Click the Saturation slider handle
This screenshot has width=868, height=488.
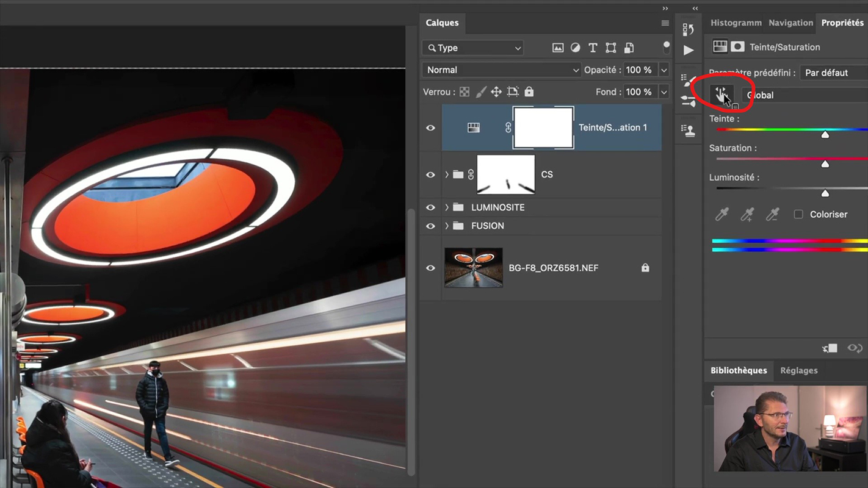[x=825, y=163]
